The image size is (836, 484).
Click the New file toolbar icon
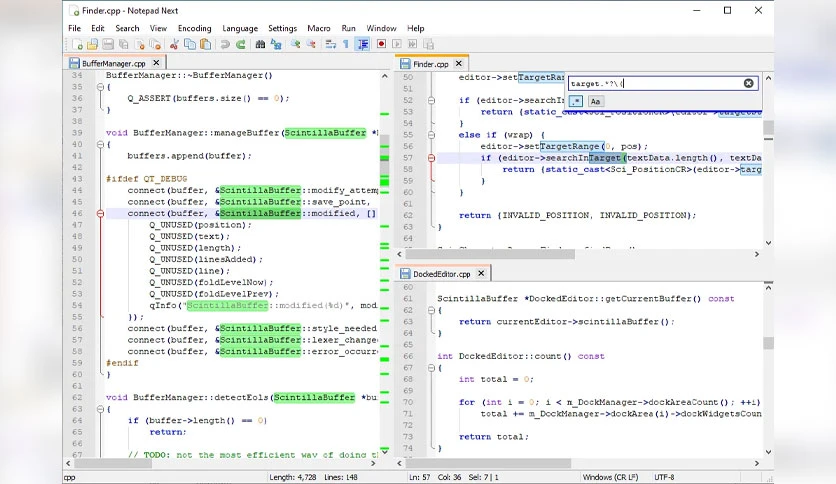[77, 44]
